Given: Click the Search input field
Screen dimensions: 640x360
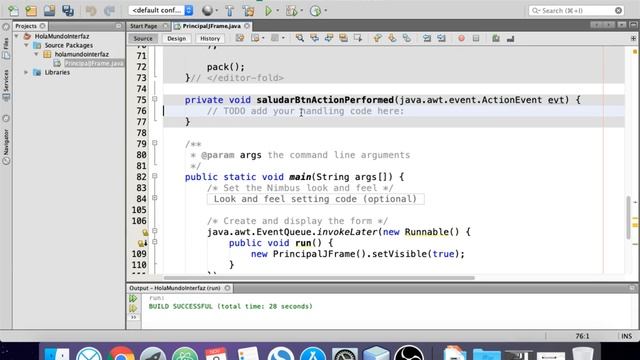Looking at the screenshot, I should [x=576, y=10].
